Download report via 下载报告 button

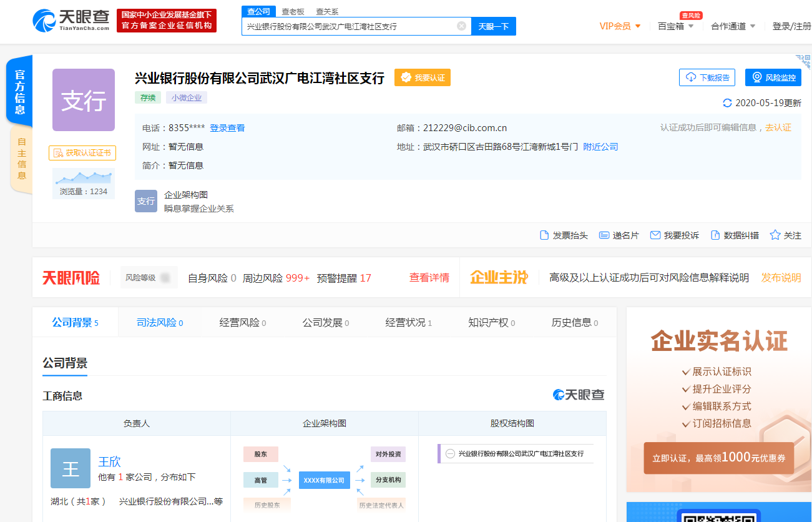[707, 77]
